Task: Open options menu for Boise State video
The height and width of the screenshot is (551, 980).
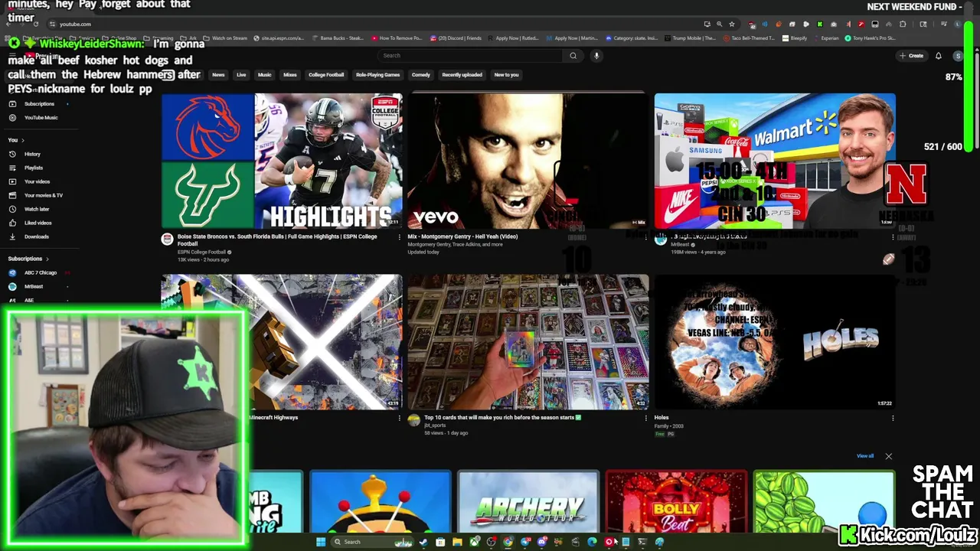Action: [x=399, y=237]
